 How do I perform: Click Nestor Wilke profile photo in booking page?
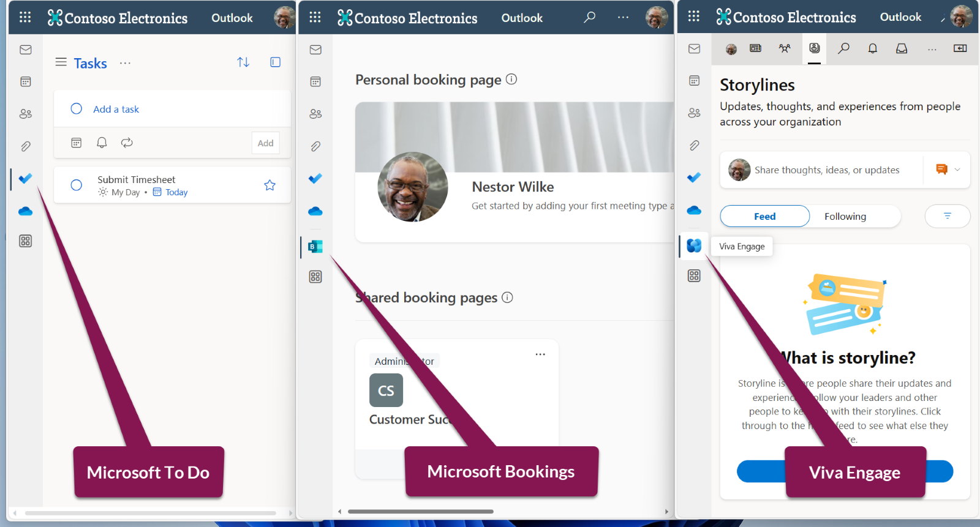(413, 187)
